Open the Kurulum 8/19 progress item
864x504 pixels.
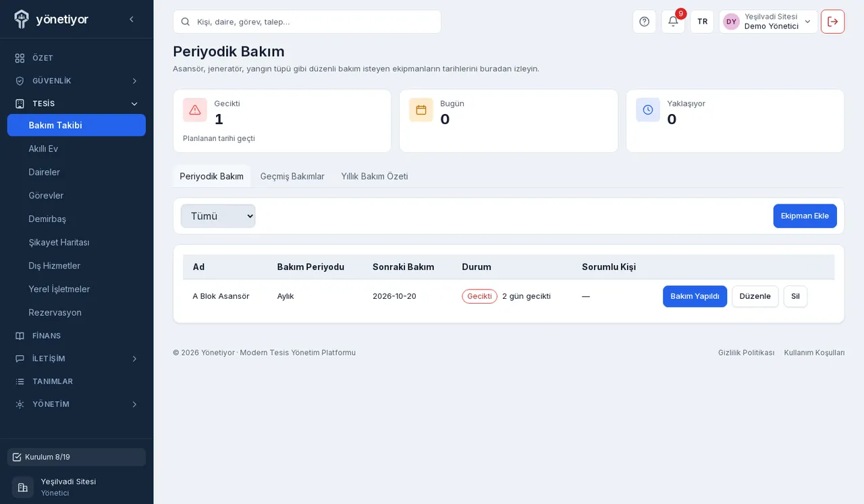click(x=76, y=457)
